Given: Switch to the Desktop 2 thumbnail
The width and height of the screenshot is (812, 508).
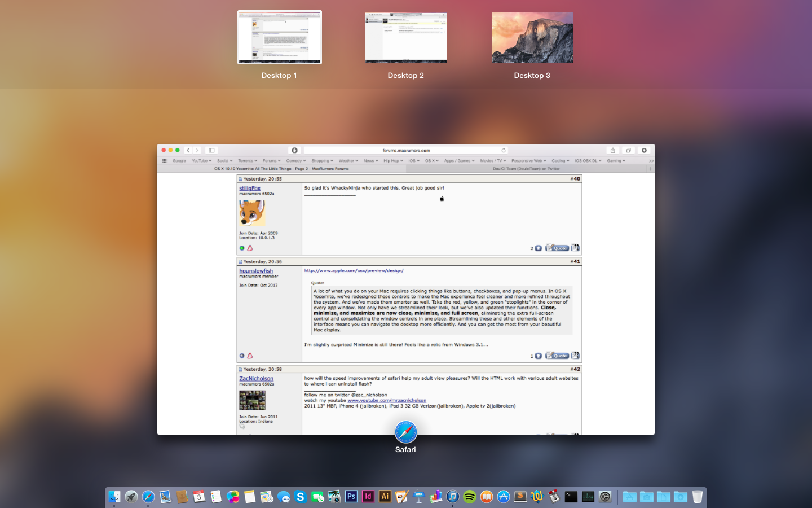Looking at the screenshot, I should [x=406, y=37].
